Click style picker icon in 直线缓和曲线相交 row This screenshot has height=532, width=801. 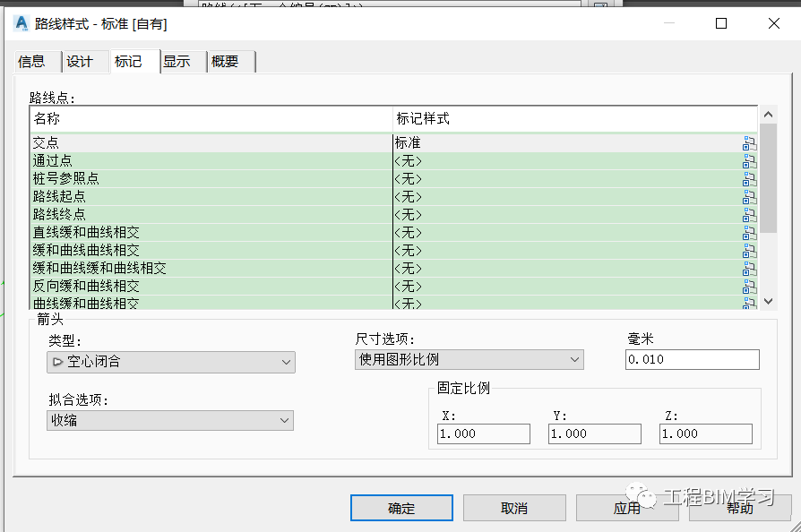749,233
